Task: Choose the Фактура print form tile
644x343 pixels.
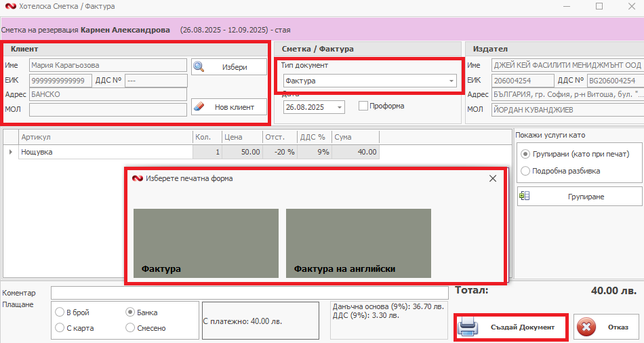Action: 205,243
